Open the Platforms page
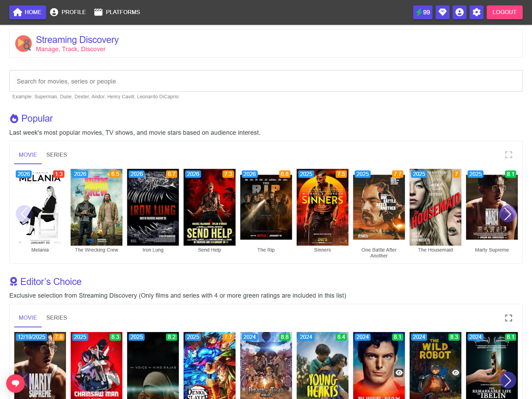 (117, 12)
